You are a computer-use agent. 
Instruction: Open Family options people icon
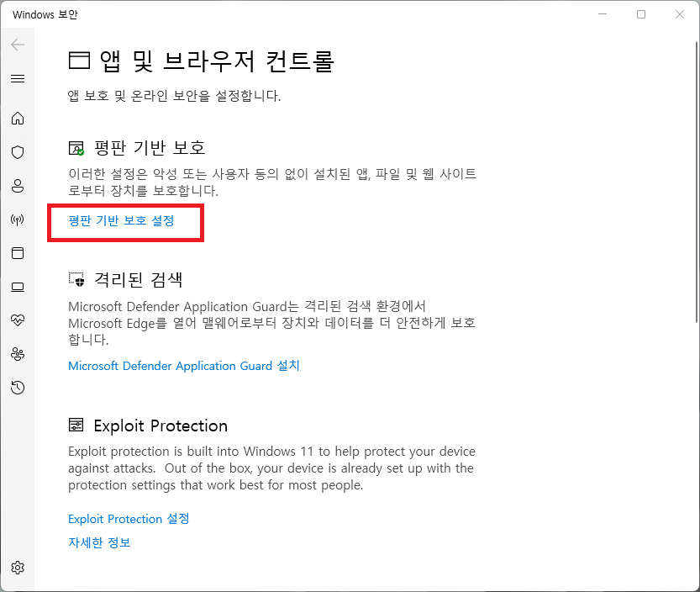coord(18,354)
